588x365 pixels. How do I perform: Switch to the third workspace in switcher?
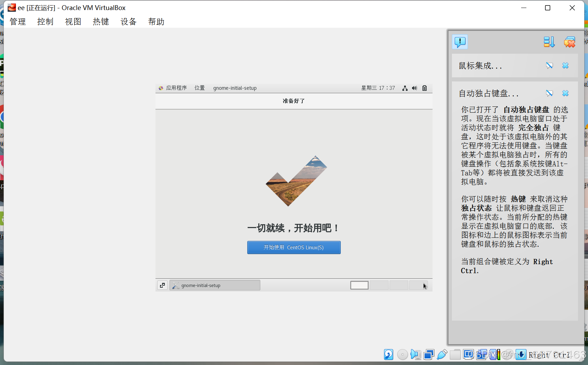(x=399, y=285)
